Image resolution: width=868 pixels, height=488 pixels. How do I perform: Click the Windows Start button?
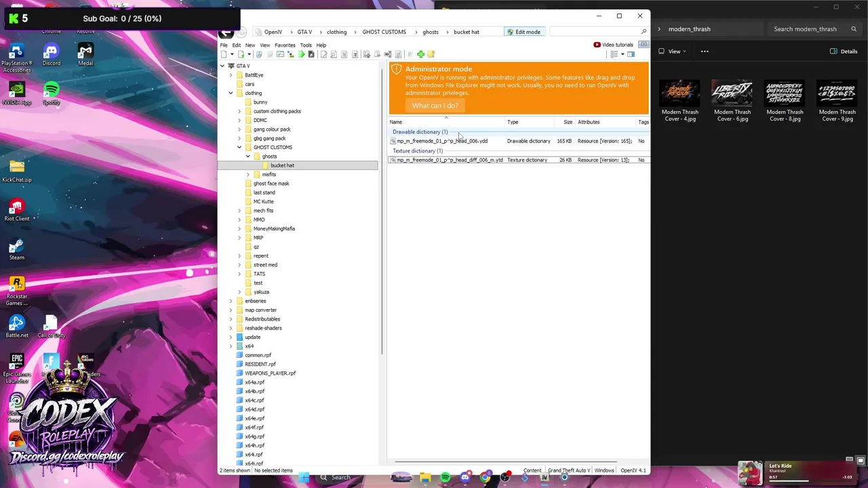tap(304, 477)
